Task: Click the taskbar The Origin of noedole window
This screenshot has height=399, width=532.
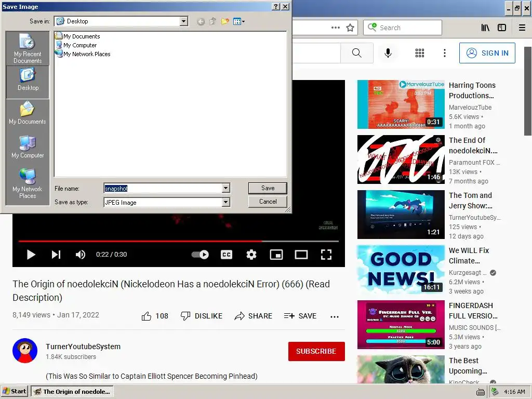Action: pos(72,392)
